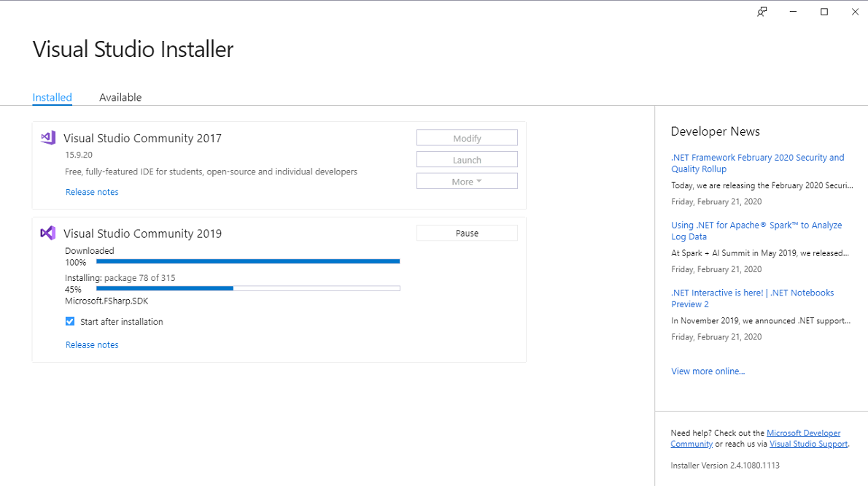Viewport: 868px width, 486px height.
Task: Pause the Visual Studio 2019 installation
Action: point(467,232)
